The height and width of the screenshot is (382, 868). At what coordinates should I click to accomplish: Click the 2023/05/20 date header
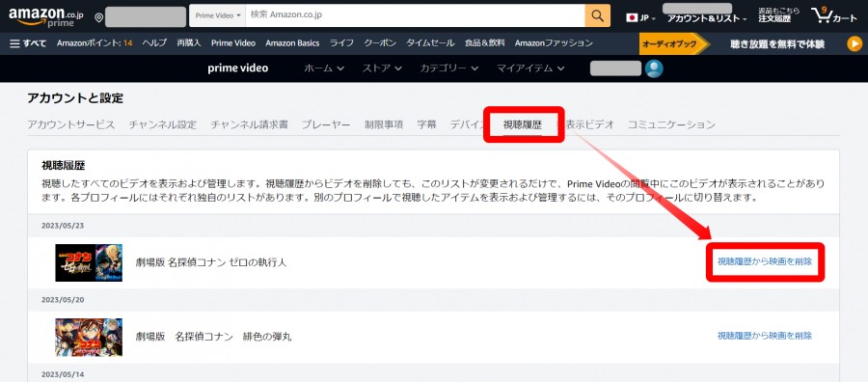[x=63, y=299]
